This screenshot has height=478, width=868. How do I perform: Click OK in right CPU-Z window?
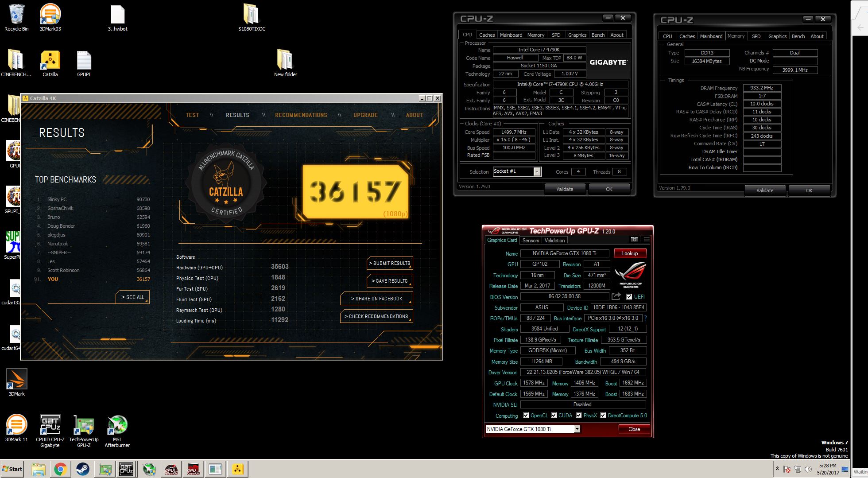(809, 190)
